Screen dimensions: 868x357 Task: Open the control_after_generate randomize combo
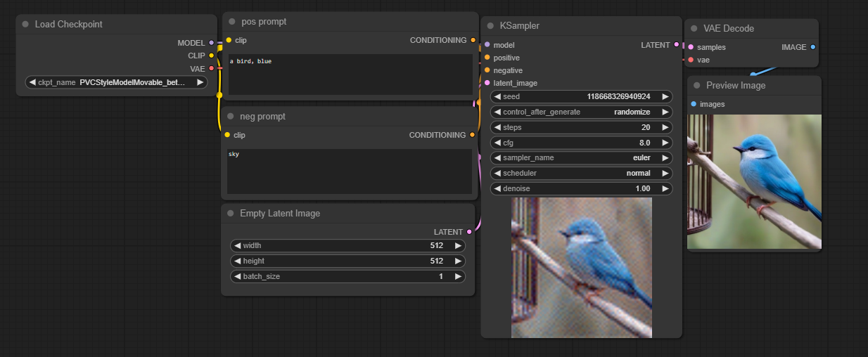click(581, 112)
